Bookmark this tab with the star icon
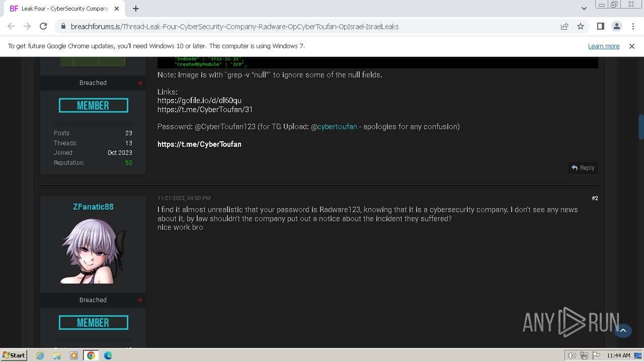 [x=581, y=26]
